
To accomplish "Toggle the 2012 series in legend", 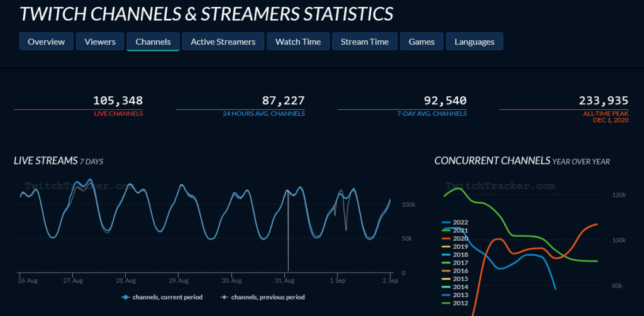I will (x=455, y=303).
